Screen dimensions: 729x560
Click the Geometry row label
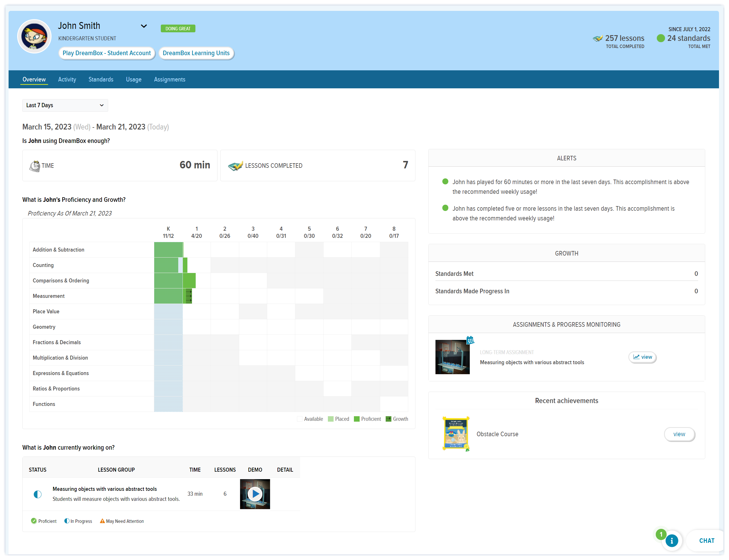44,327
